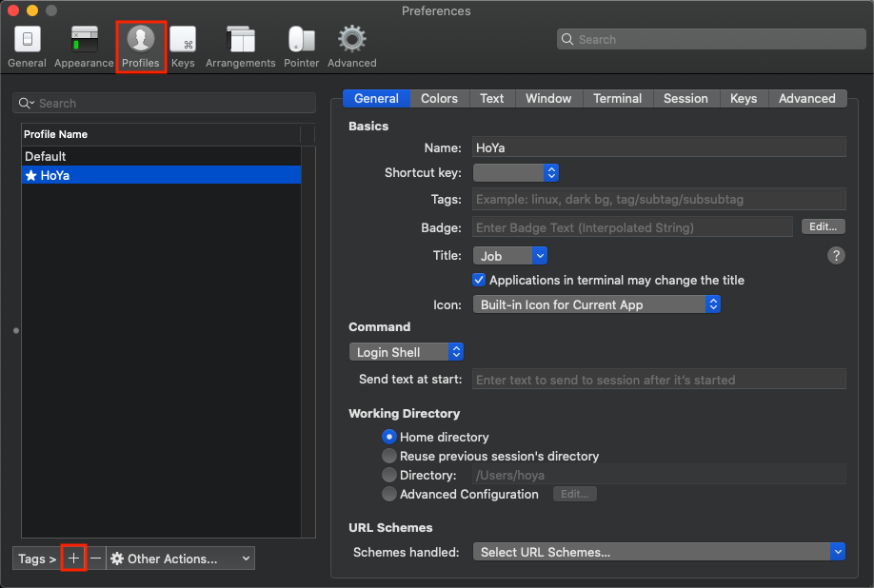
Task: Open the Pointer preferences pane
Action: pyautogui.click(x=301, y=47)
